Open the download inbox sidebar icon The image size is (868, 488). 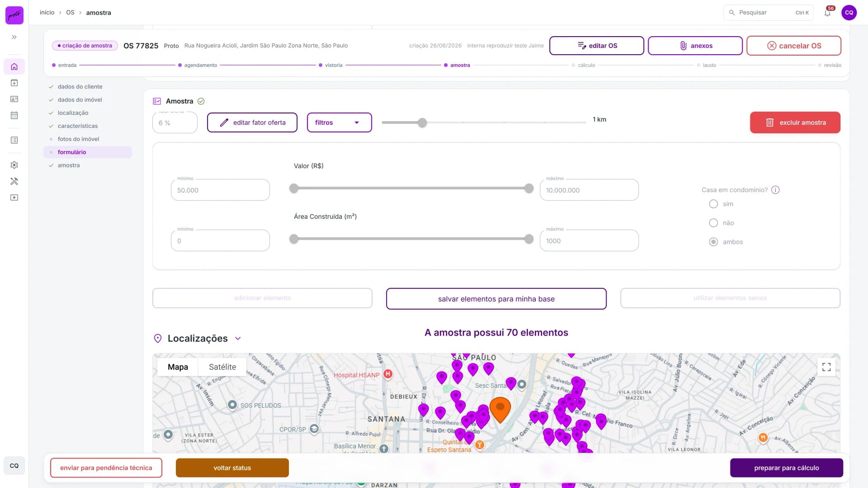pyautogui.click(x=14, y=83)
